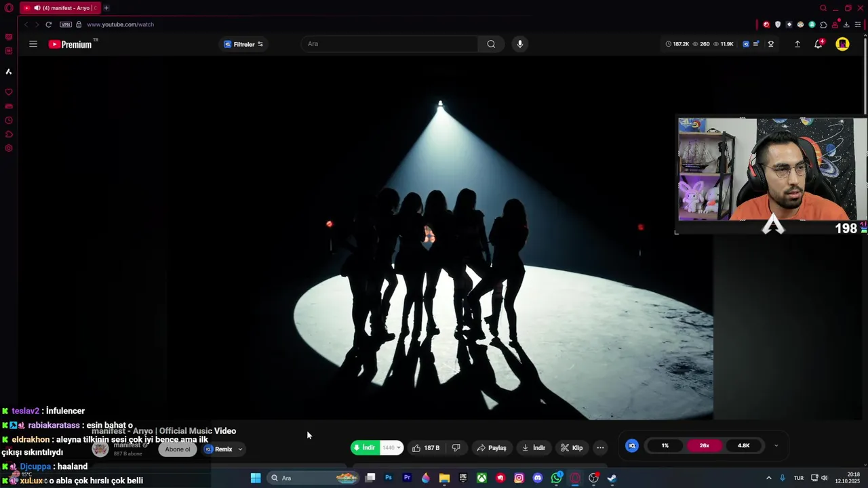Click the site padlock security icon
Screen dimensions: 868x488
79,24
